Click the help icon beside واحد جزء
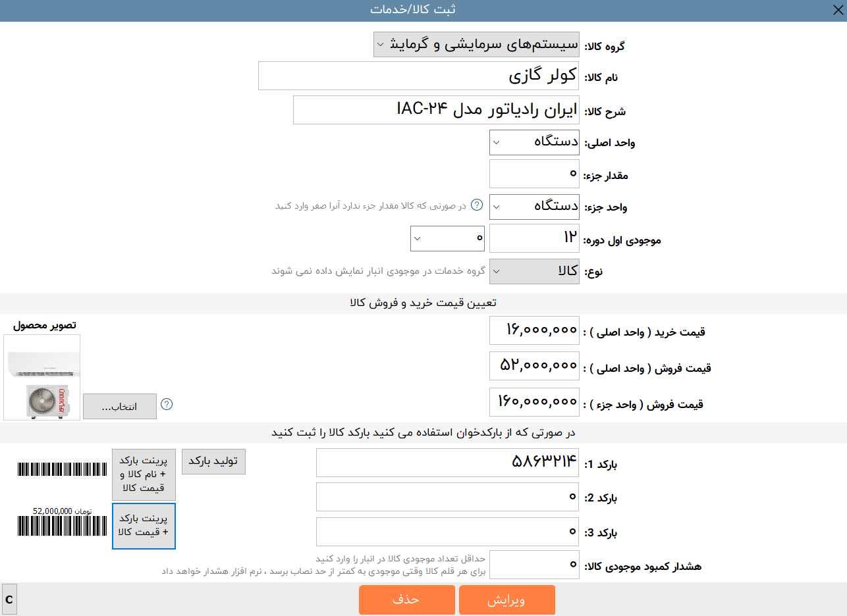Viewport: 847px width, 616px height. coord(478,205)
